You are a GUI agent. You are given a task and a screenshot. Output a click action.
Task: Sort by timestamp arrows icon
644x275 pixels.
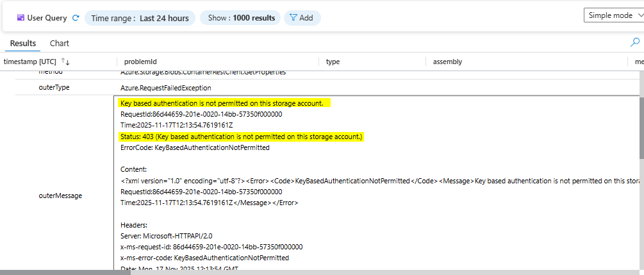pyautogui.click(x=65, y=62)
